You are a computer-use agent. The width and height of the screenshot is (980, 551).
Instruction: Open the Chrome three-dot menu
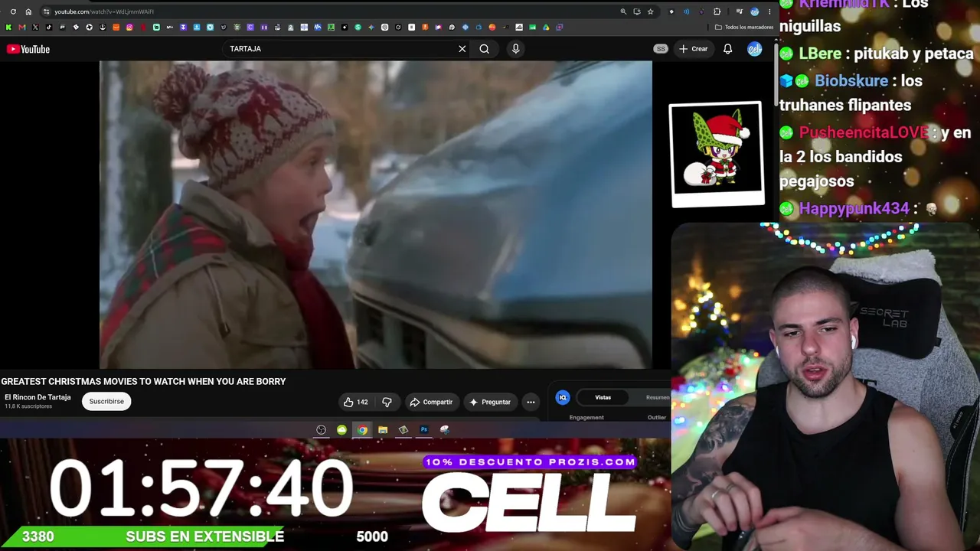point(769,11)
